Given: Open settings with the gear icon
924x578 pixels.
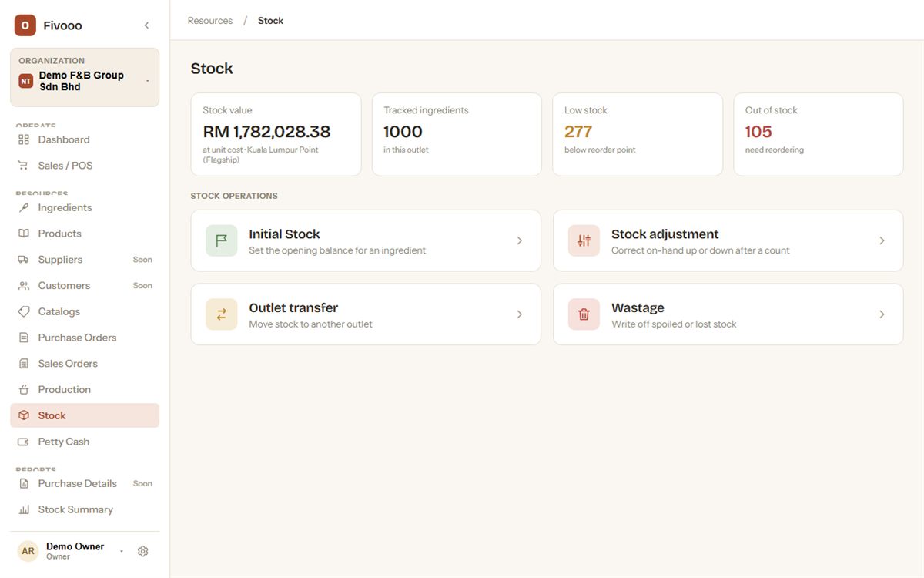Looking at the screenshot, I should pos(142,551).
